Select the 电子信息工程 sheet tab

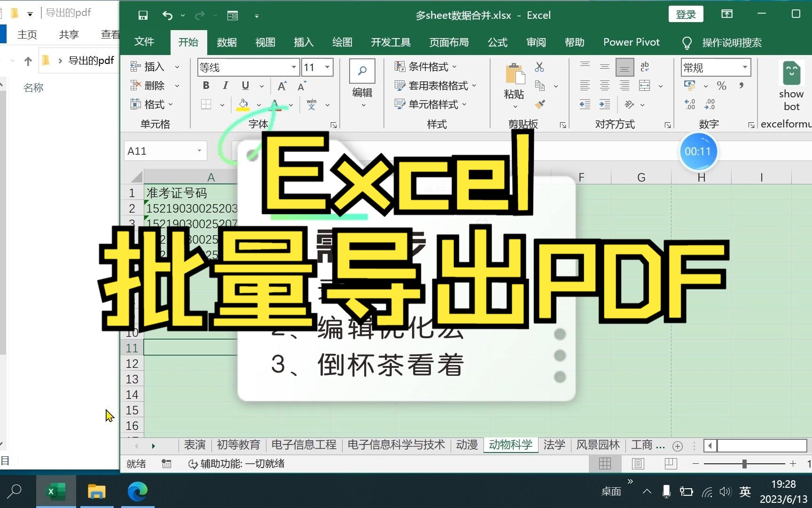point(304,445)
